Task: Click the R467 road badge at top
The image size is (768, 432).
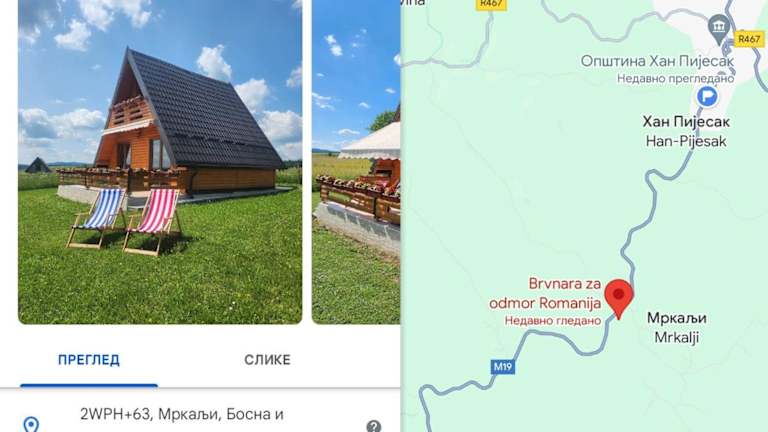Action: pos(491,4)
